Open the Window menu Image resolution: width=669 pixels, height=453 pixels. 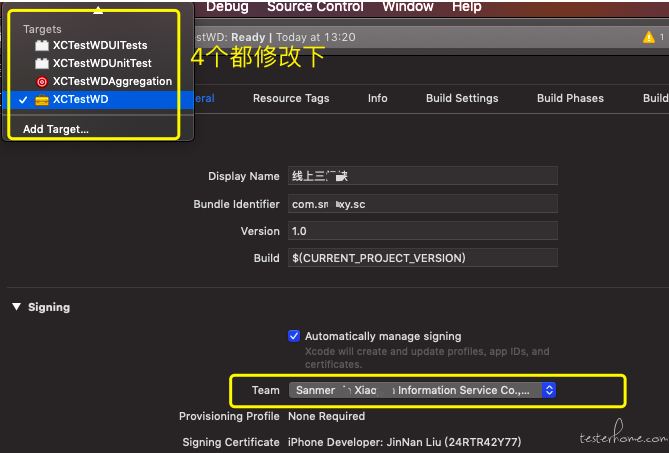click(x=408, y=6)
